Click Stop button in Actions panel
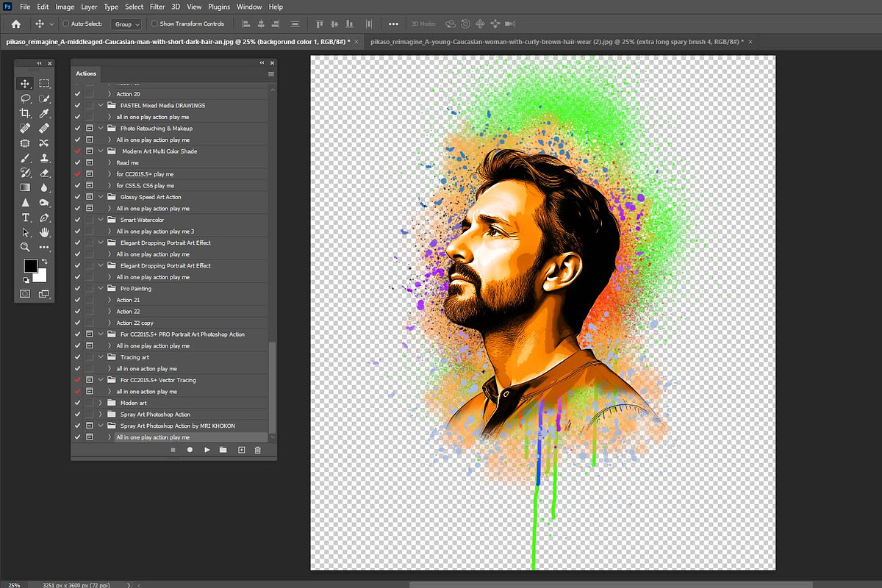The width and height of the screenshot is (882, 588). [x=173, y=449]
